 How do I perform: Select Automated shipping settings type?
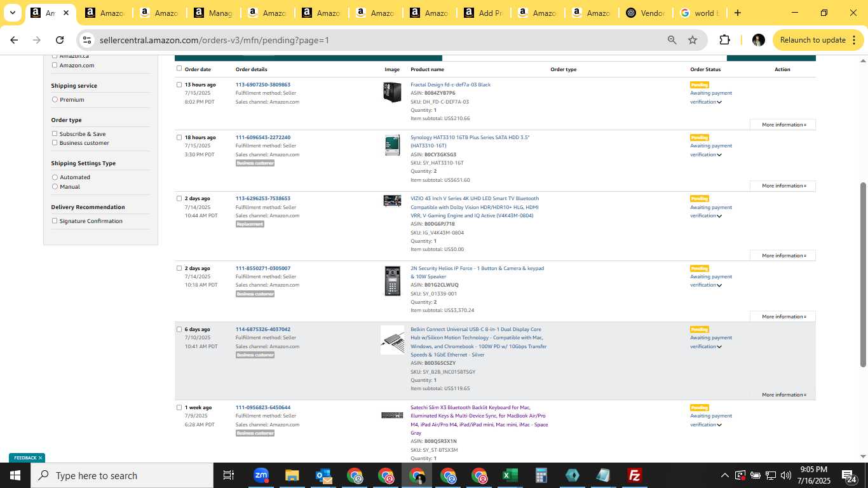click(55, 177)
